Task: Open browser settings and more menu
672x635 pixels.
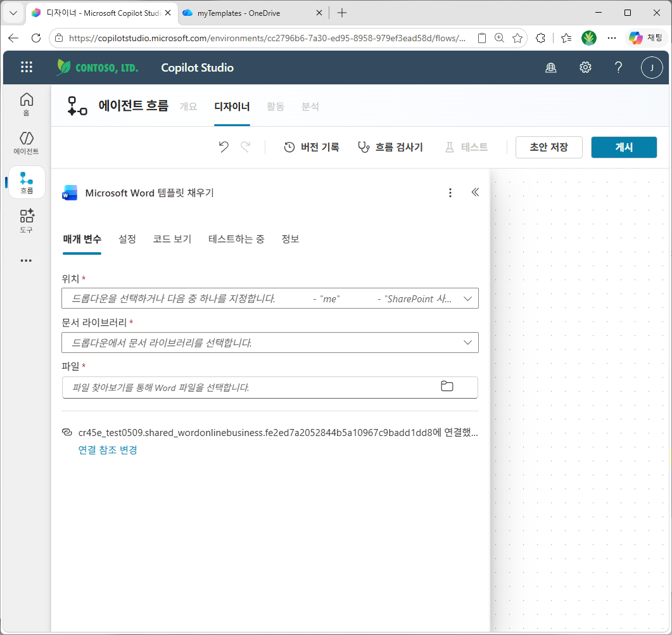Action: pos(612,38)
